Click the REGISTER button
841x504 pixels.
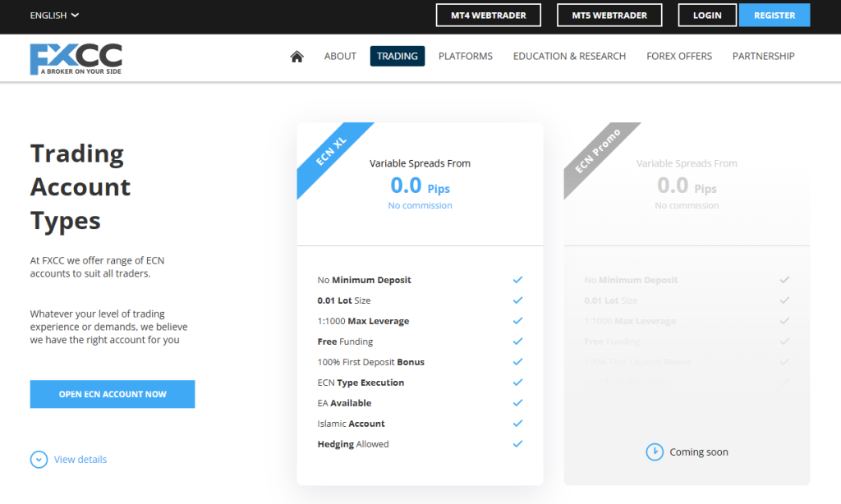774,15
